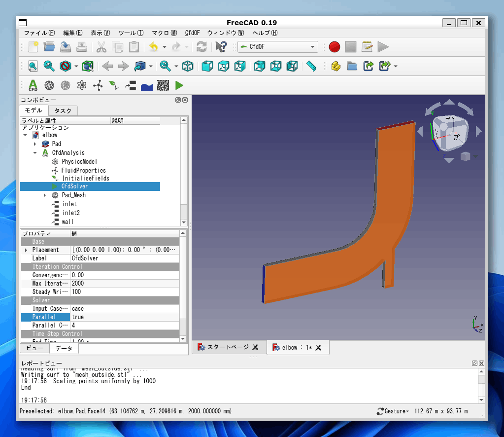Screen dimensions: 504x437
Task: Add porous zone checkered icon
Action: tap(163, 86)
